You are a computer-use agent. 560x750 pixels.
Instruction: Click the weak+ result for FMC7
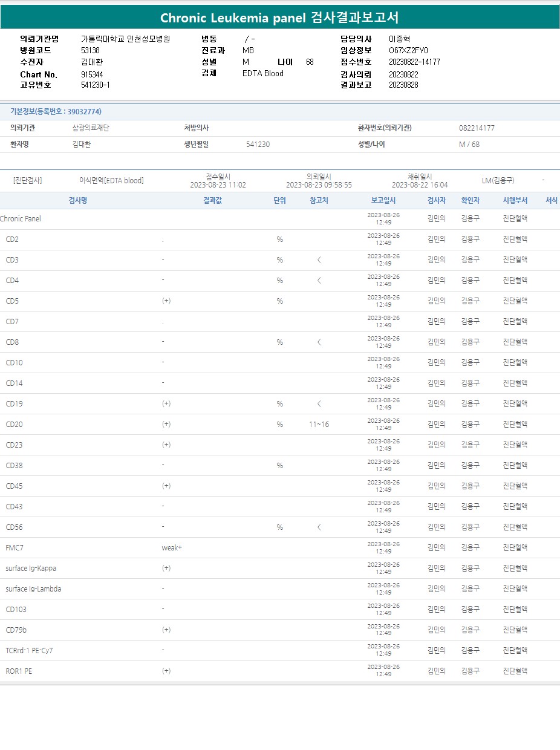(x=172, y=548)
